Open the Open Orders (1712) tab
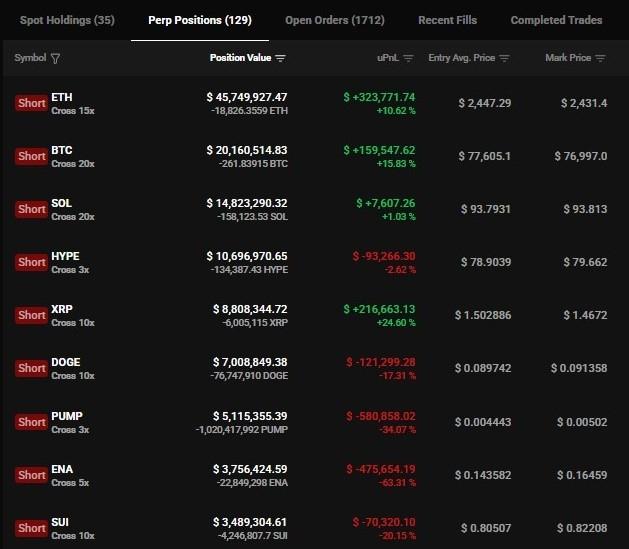Image resolution: width=629 pixels, height=549 pixels. [x=335, y=20]
